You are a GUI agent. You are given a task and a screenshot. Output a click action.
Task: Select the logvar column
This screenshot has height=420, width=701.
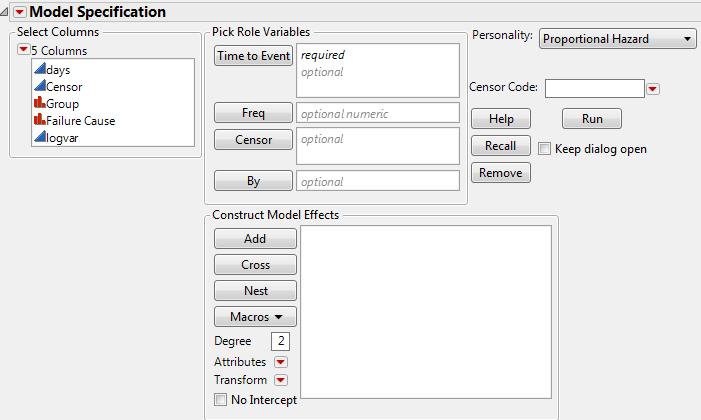(x=63, y=138)
